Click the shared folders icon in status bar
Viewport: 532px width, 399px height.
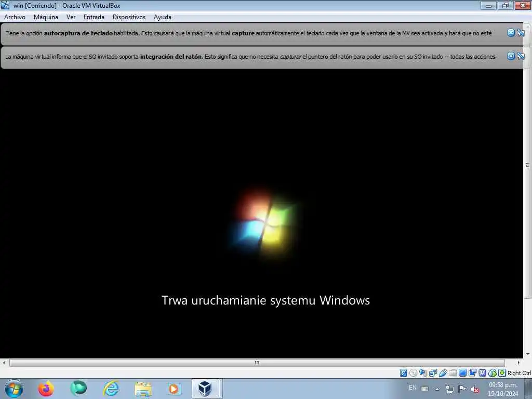[453, 373]
